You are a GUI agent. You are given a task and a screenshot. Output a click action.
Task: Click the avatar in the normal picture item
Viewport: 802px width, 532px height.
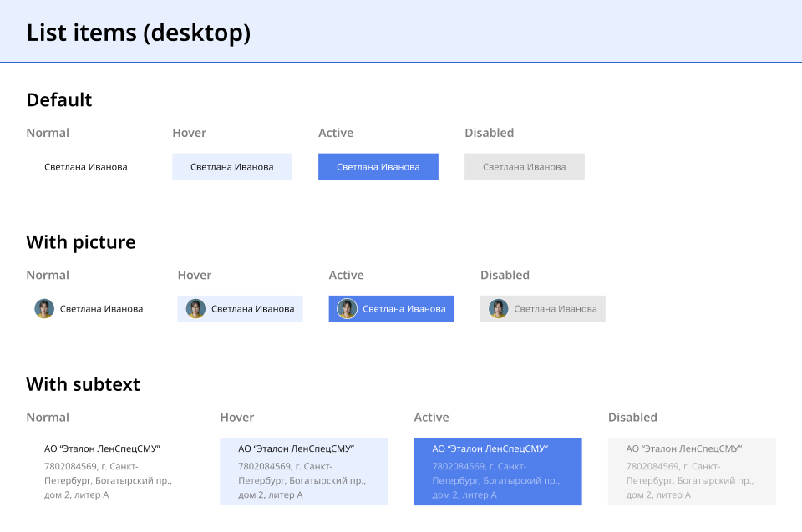pyautogui.click(x=44, y=309)
